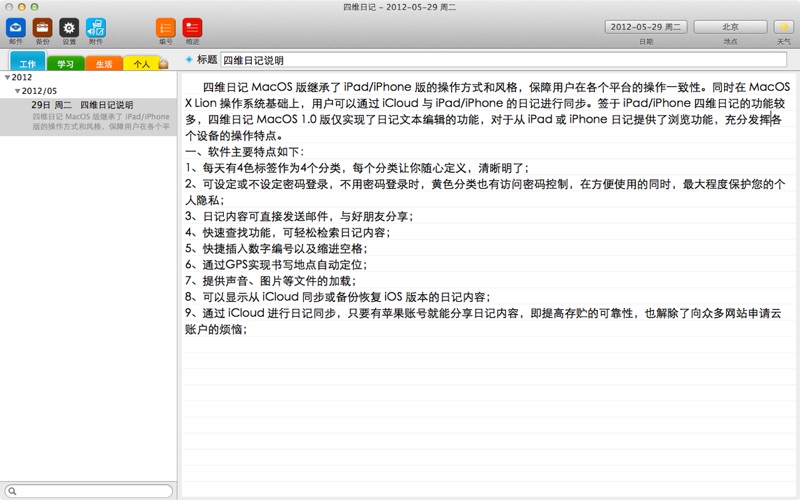800x500 pixels.
Task: Click the line '8、可以显示从 iCloud 同步'
Action: pos(337,297)
